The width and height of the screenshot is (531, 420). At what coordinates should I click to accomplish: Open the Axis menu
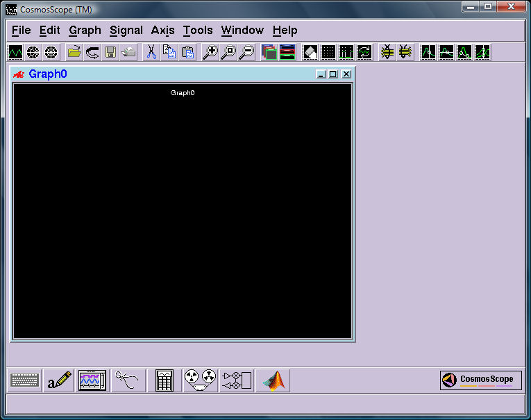[162, 31]
